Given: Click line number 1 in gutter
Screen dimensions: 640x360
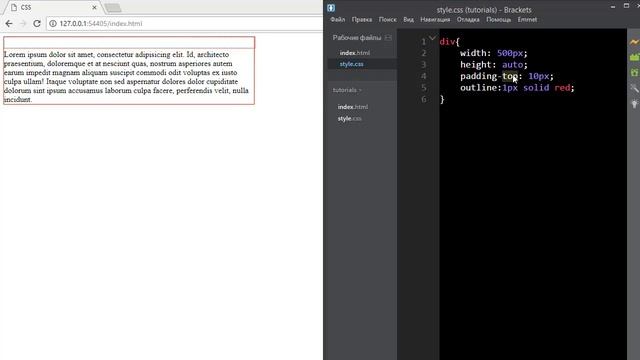Looking at the screenshot, I should (x=424, y=42).
